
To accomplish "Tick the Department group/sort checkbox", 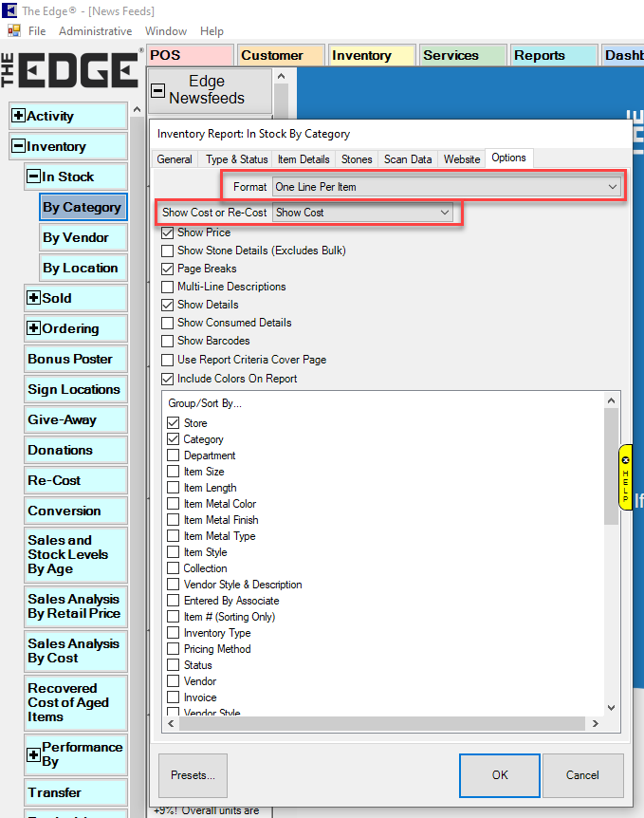I will [173, 455].
